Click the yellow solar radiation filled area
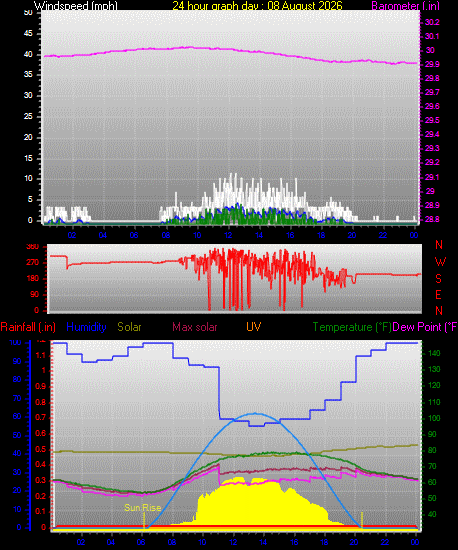Screen dimensions: 458x550 click(260, 505)
